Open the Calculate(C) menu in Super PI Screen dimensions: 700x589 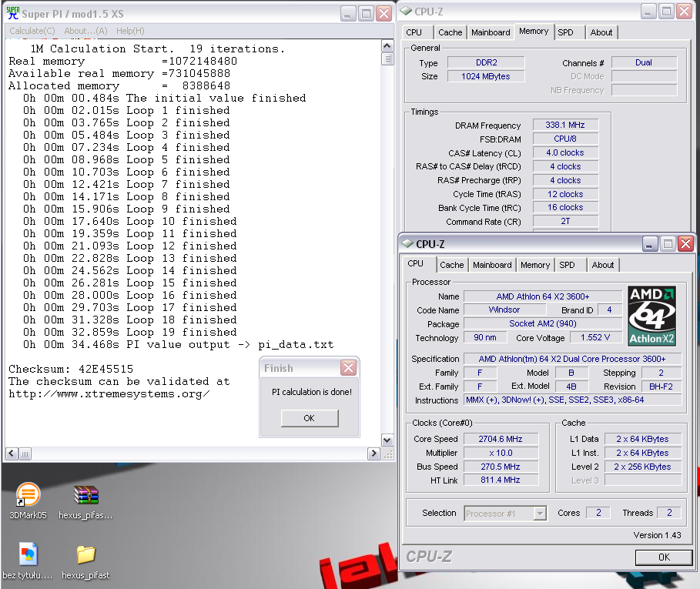click(x=32, y=31)
